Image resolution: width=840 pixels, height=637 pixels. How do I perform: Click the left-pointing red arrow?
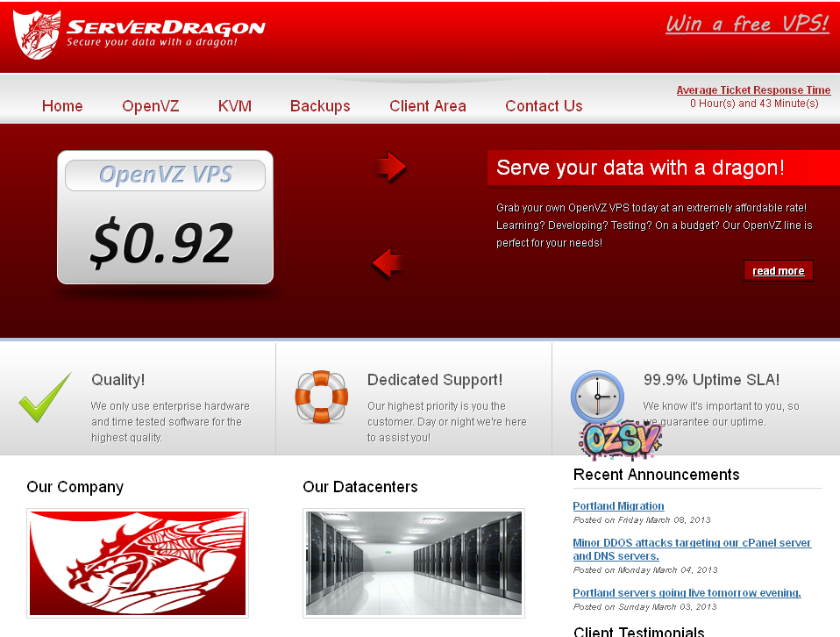(388, 263)
